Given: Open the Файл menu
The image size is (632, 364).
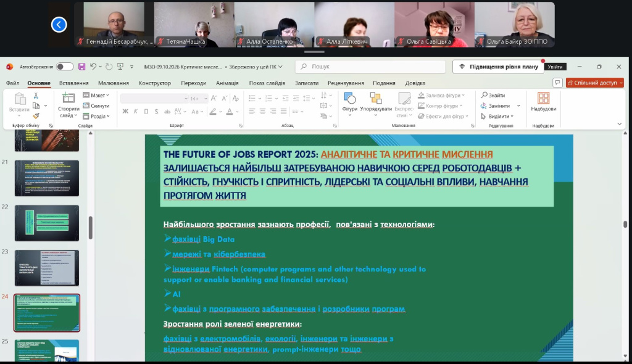Looking at the screenshot, I should tap(12, 83).
